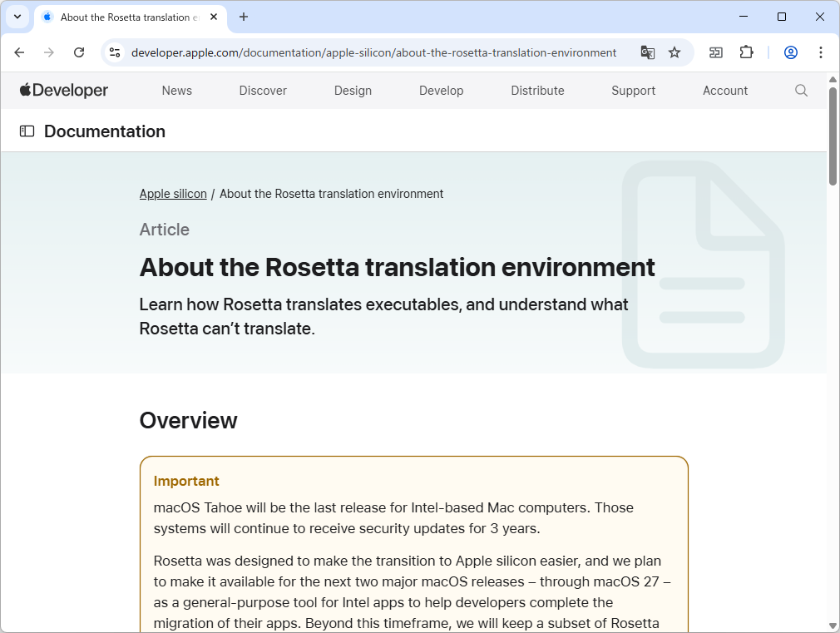Open the side panel icon in toolbar
The image size is (840, 633).
point(716,52)
